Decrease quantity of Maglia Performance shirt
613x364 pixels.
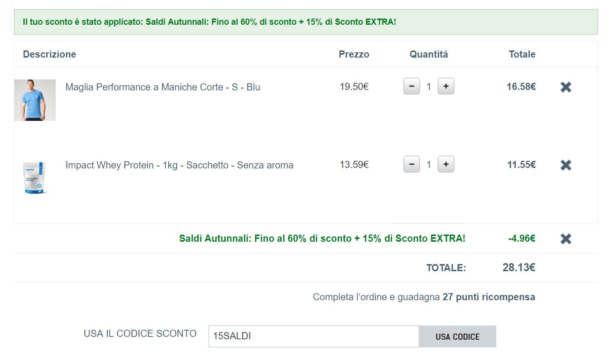click(x=412, y=87)
